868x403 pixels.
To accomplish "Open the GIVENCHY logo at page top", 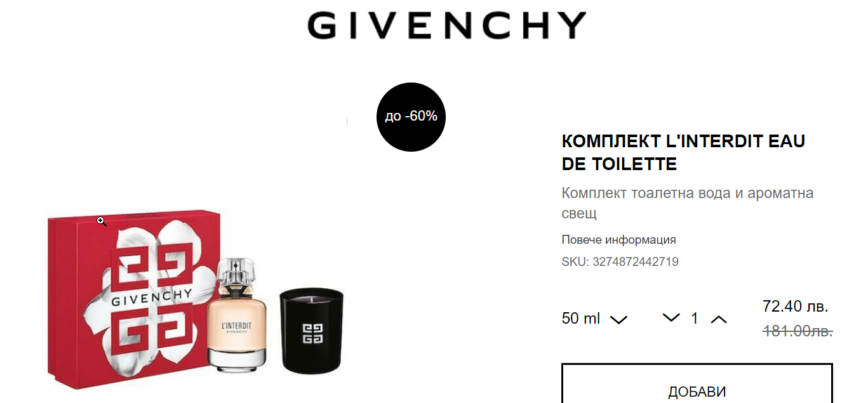I will click(446, 25).
